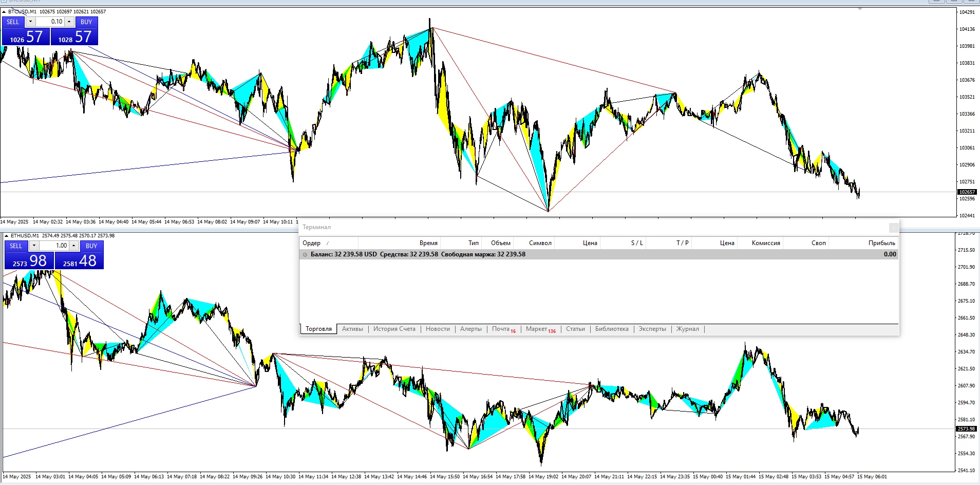Click the Терминал panel title
The height and width of the screenshot is (485, 980).
pyautogui.click(x=316, y=227)
